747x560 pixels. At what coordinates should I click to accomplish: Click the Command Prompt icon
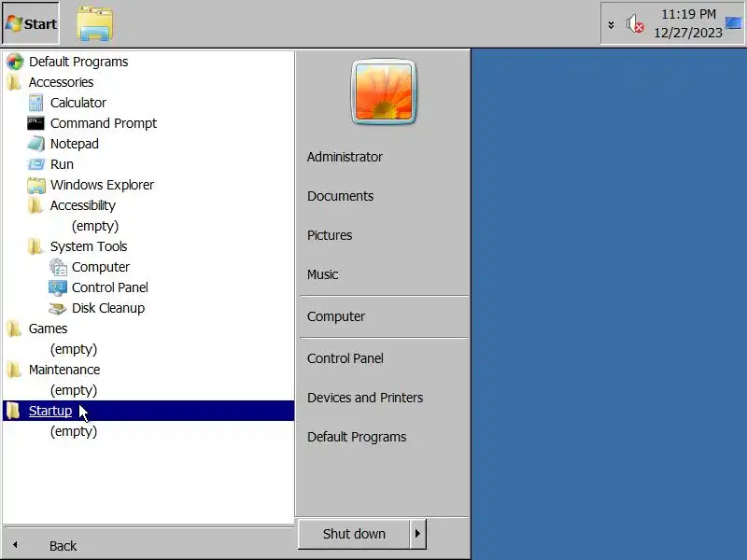(35, 123)
